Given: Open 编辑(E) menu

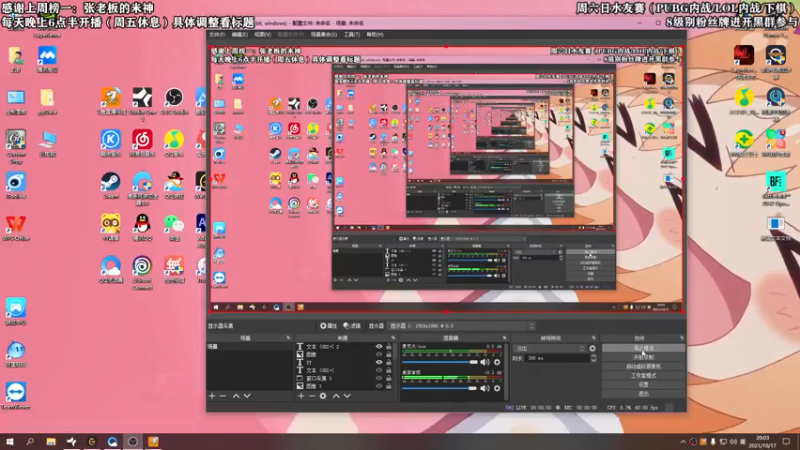Looking at the screenshot, I should point(240,35).
